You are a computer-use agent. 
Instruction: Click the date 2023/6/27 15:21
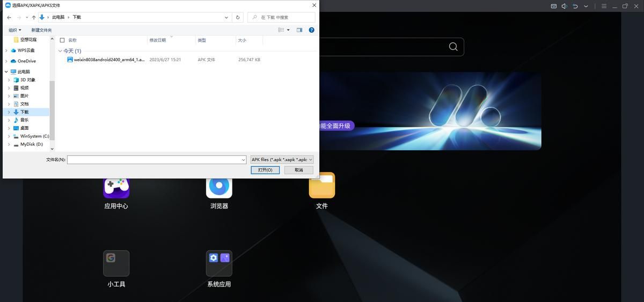pos(165,60)
